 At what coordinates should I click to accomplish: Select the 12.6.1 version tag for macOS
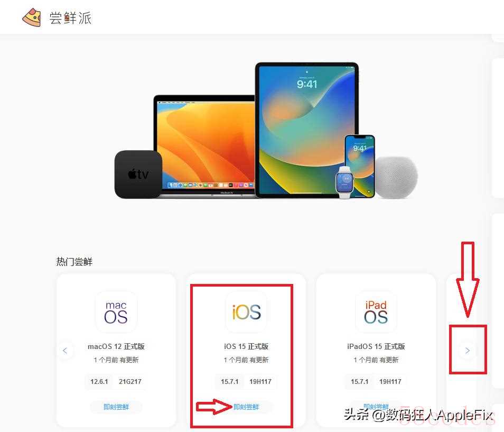[99, 381]
